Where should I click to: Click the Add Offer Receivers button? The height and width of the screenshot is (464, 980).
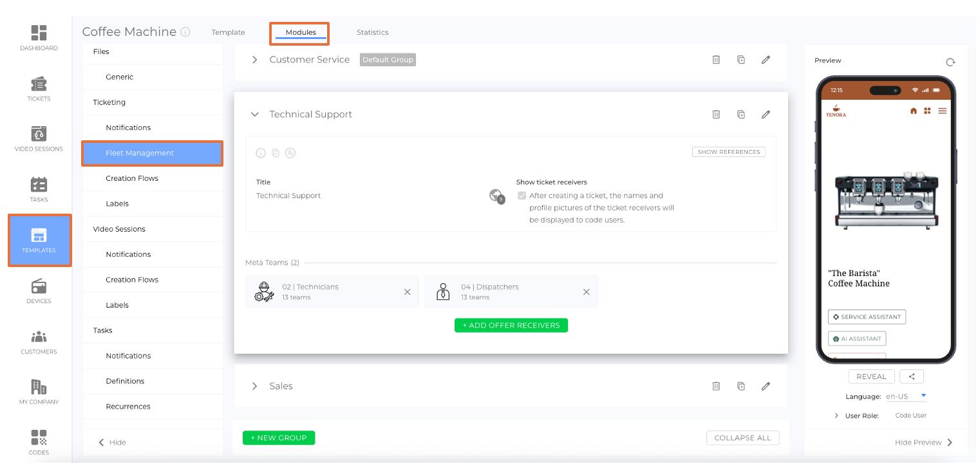[511, 326]
